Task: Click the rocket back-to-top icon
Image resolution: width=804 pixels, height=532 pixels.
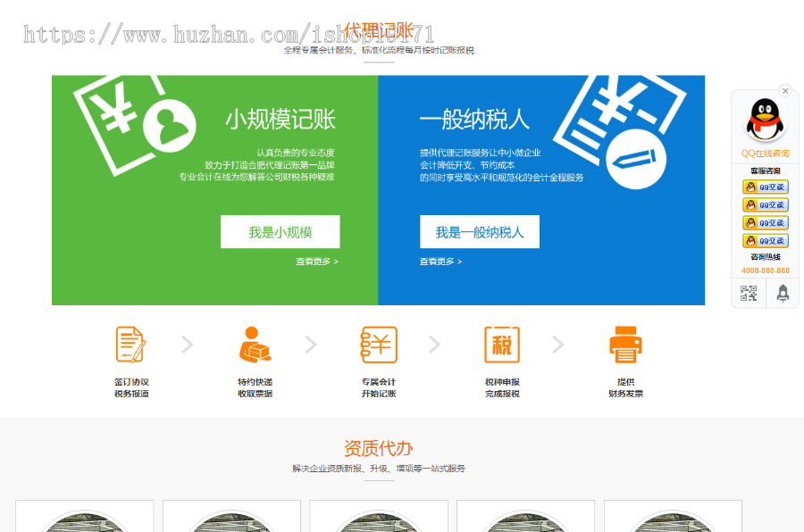Action: pyautogui.click(x=783, y=293)
